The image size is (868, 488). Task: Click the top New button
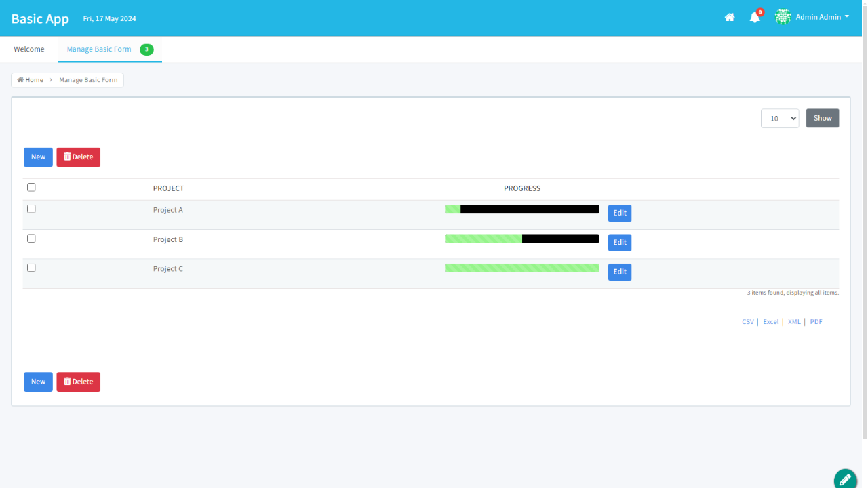tap(38, 157)
